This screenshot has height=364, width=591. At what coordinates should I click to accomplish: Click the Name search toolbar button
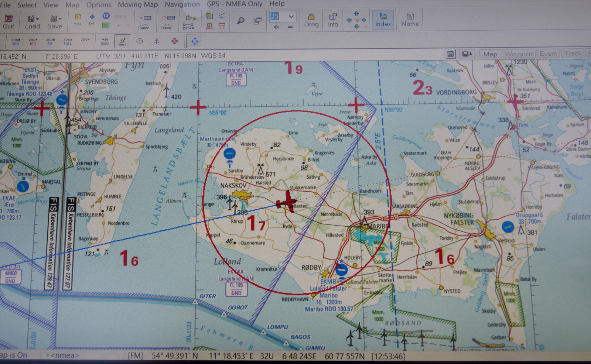point(410,20)
